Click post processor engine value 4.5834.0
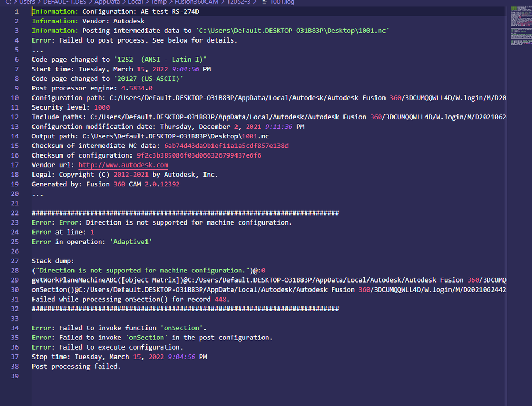Viewport: 532px width, 406px height. (137, 88)
